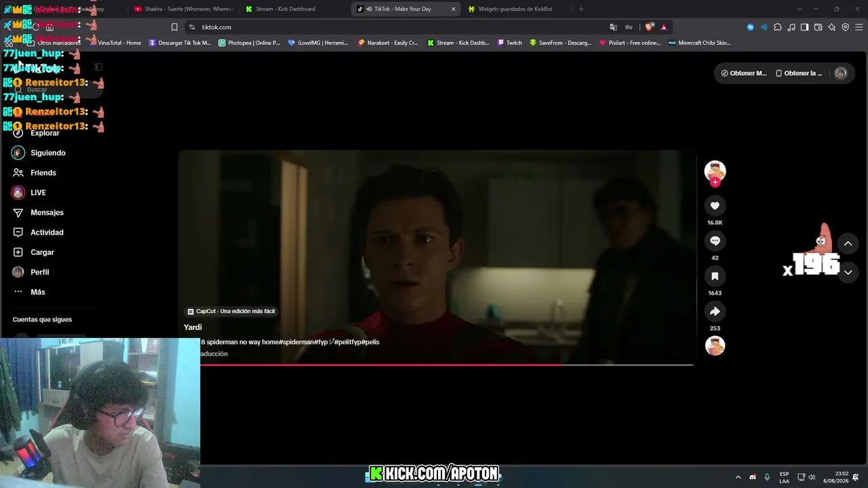Open the sound disc below the share count

[715, 346]
